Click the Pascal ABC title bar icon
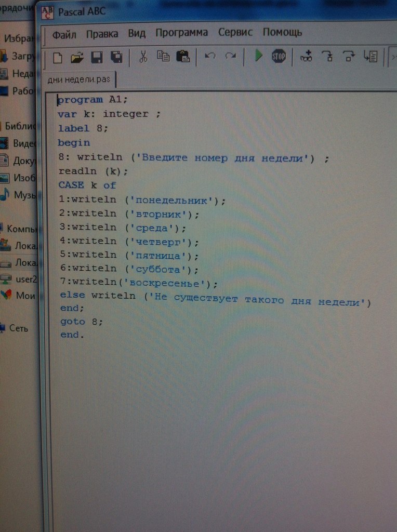Image resolution: width=397 pixels, height=532 pixels. 47,13
